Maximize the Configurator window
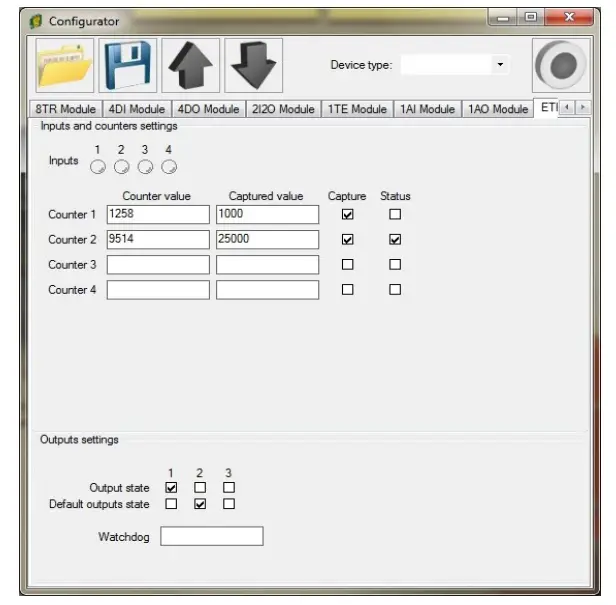The width and height of the screenshot is (616, 605). (x=530, y=18)
